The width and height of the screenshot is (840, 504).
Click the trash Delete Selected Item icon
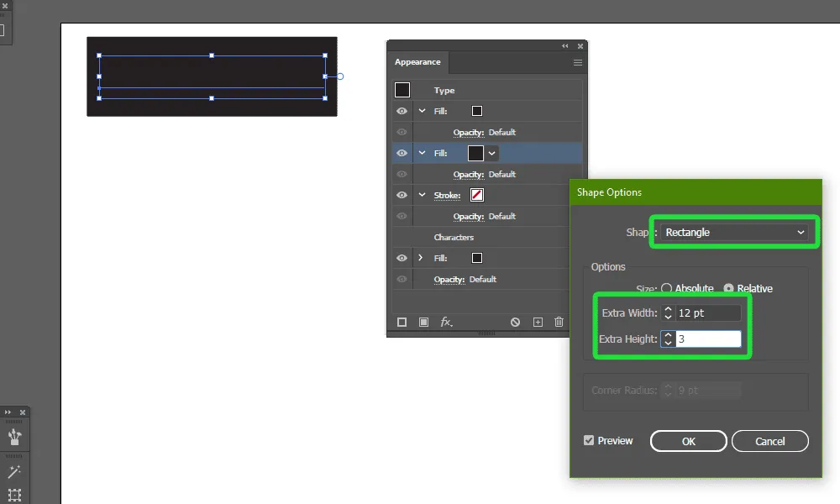click(x=559, y=322)
